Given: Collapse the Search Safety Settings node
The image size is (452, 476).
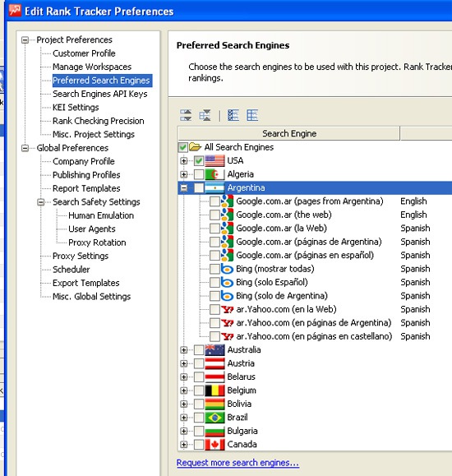Looking at the screenshot, I should (x=40, y=202).
